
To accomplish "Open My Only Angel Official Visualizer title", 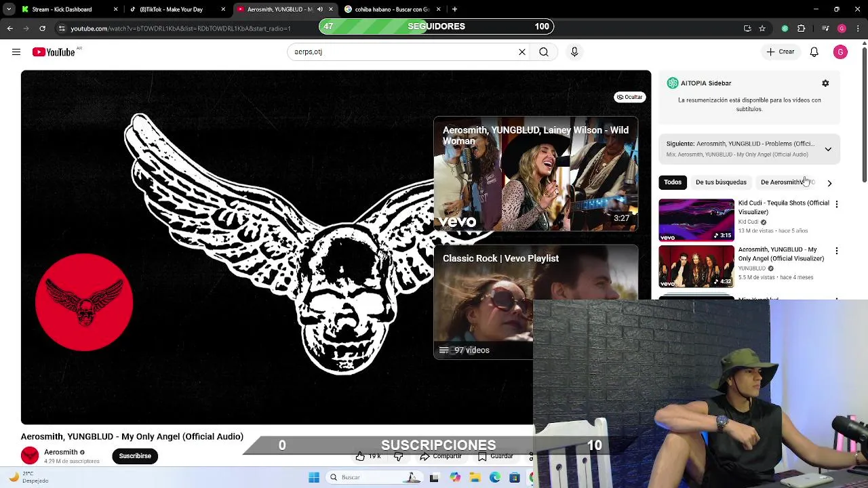I will [781, 254].
